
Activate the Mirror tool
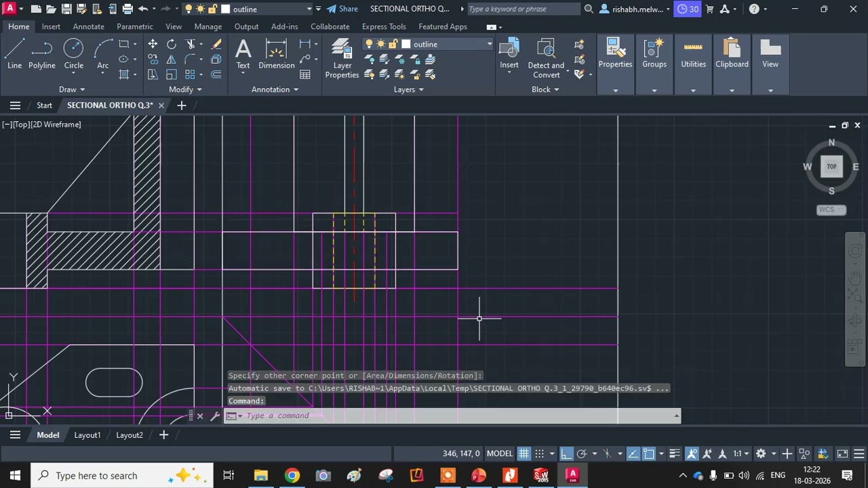click(172, 59)
